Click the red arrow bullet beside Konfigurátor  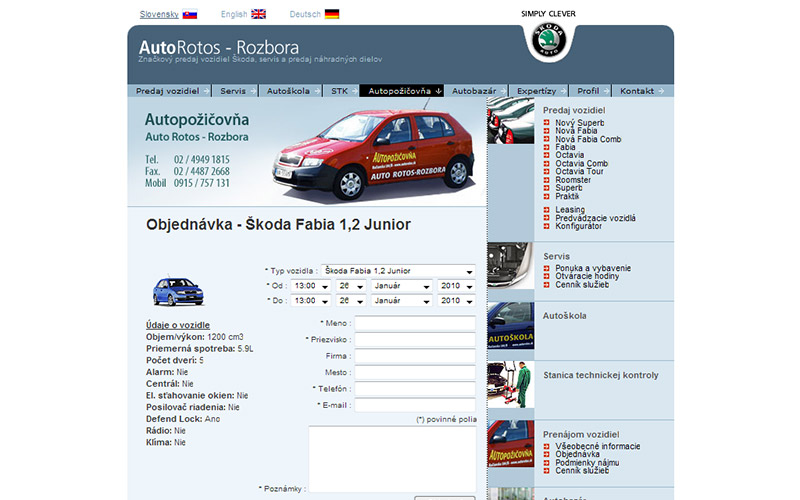pyautogui.click(x=546, y=226)
